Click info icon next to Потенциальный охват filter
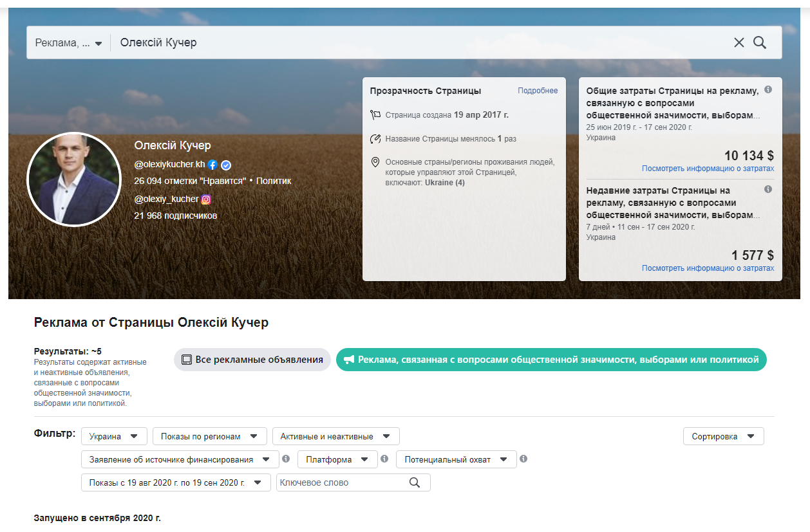 (x=523, y=459)
